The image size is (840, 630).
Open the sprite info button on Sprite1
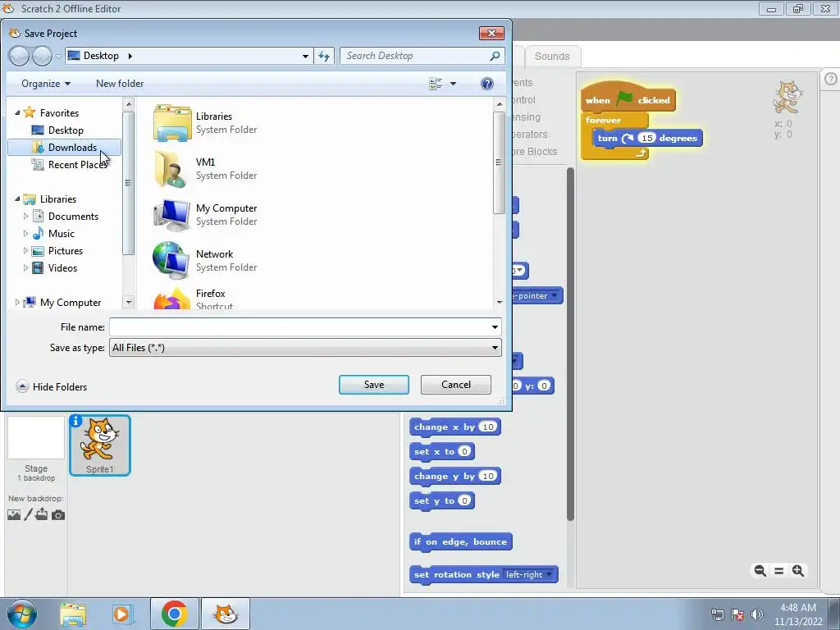point(76,421)
